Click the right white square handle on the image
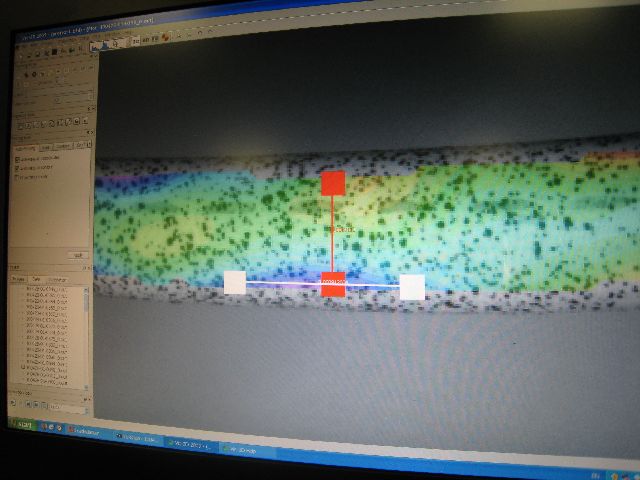The height and width of the screenshot is (480, 640). click(x=412, y=287)
